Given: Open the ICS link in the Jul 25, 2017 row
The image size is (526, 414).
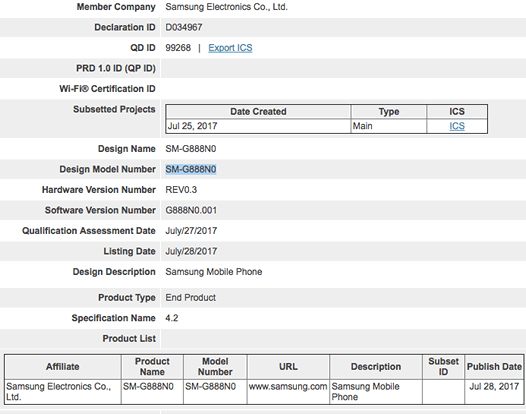Looking at the screenshot, I should pos(457,126).
